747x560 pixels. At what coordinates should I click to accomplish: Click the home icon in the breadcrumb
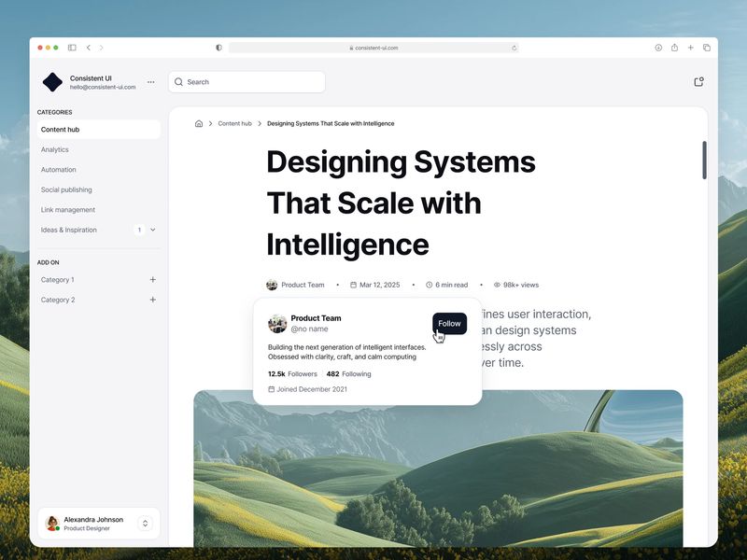[199, 122]
